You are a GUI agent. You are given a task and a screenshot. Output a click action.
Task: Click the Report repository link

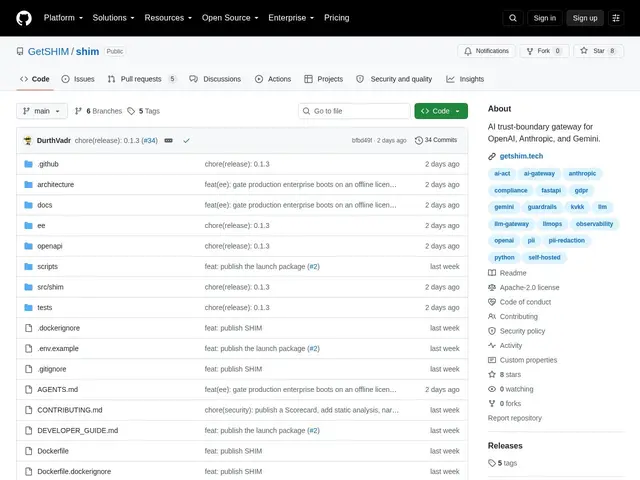515,418
